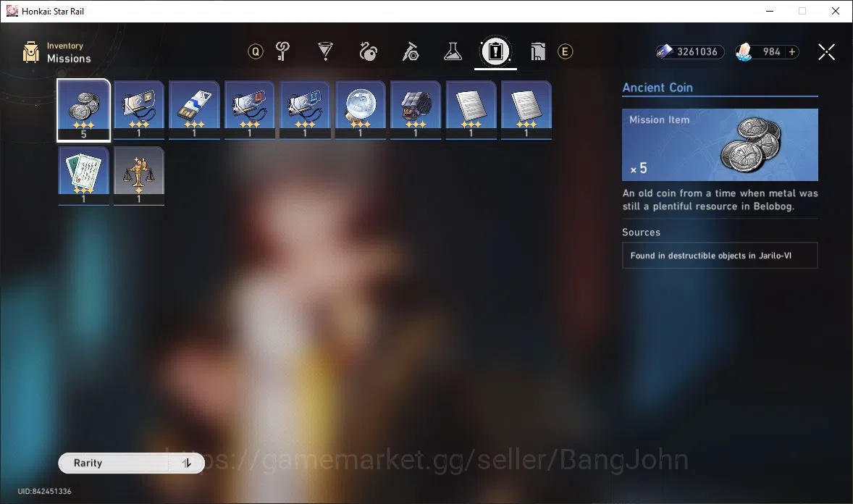Click the jade amount 984
The height and width of the screenshot is (504, 853).
coord(771,51)
